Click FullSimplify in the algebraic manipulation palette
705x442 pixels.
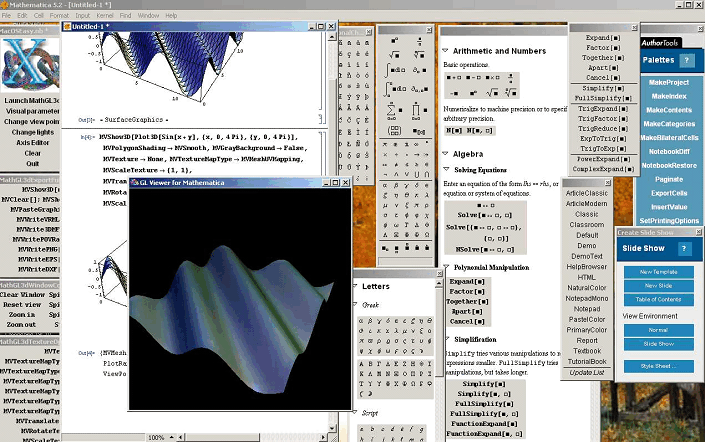[x=602, y=98]
